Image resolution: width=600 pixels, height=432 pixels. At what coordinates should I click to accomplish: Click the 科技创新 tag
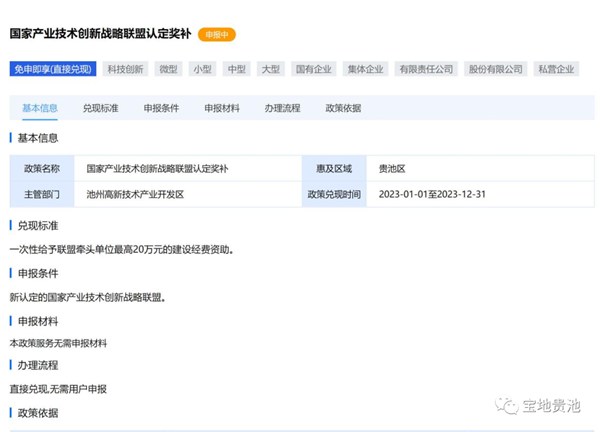pyautogui.click(x=126, y=69)
